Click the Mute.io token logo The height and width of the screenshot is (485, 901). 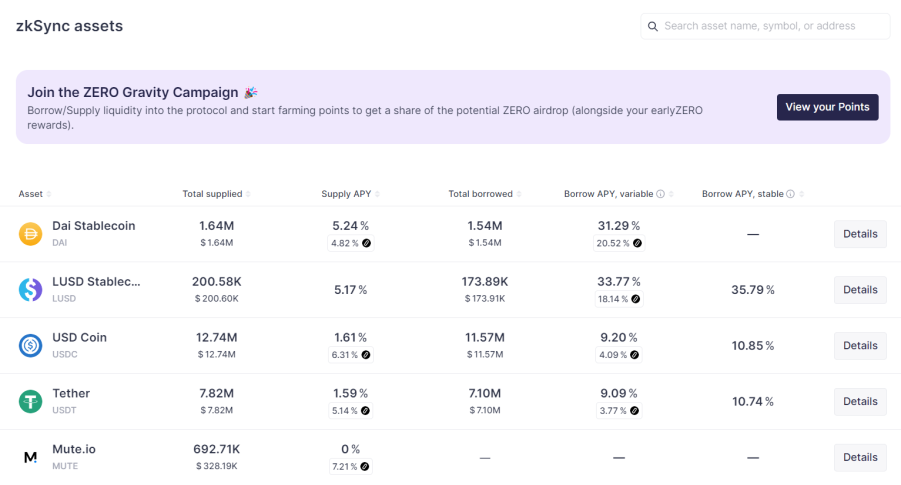30,457
